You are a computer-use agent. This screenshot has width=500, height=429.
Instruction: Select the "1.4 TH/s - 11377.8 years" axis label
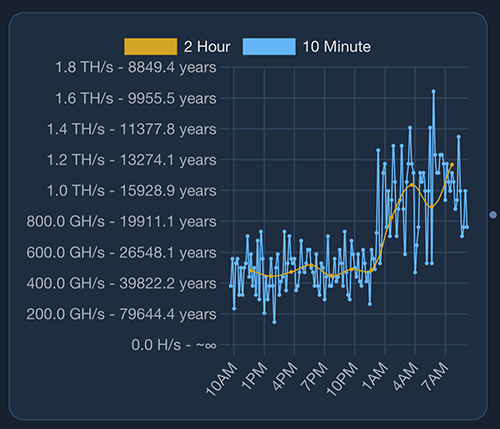point(132,129)
